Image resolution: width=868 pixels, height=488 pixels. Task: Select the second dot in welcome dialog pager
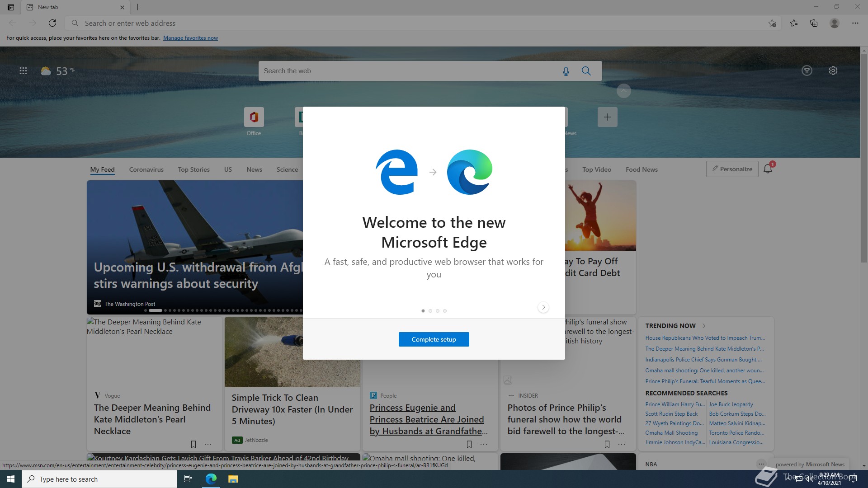(430, 311)
